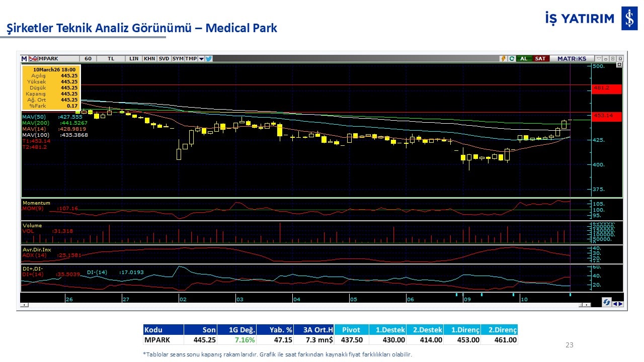Open dropdown arrow next to TMP
This screenshot has height=362, width=644.
[x=201, y=59]
